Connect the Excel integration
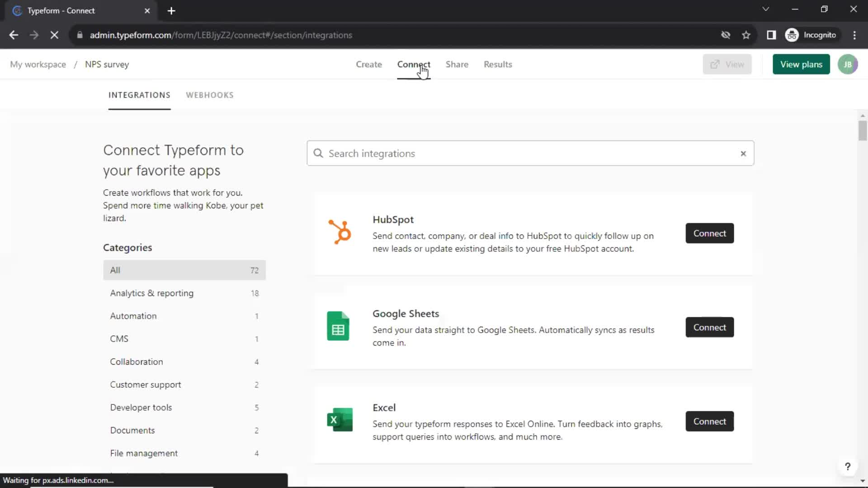This screenshot has width=868, height=488. 709,421
